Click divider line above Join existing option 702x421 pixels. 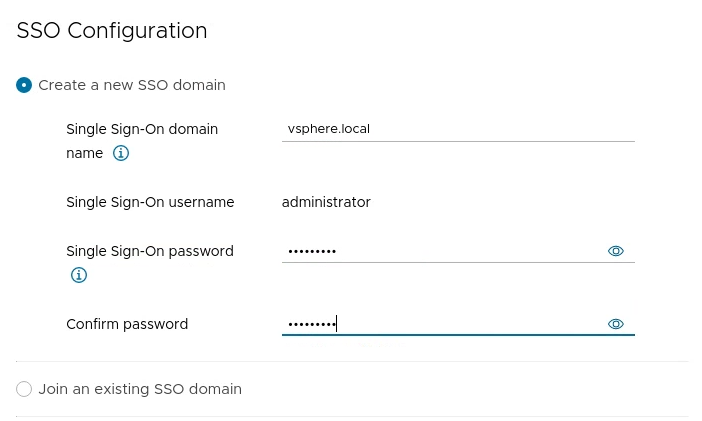[352, 361]
